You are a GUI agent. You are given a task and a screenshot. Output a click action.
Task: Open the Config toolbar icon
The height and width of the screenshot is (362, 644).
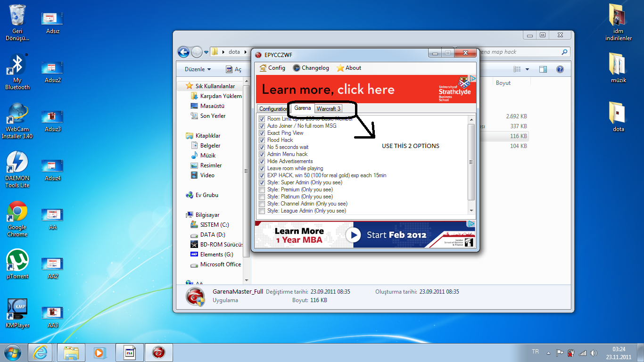click(264, 68)
